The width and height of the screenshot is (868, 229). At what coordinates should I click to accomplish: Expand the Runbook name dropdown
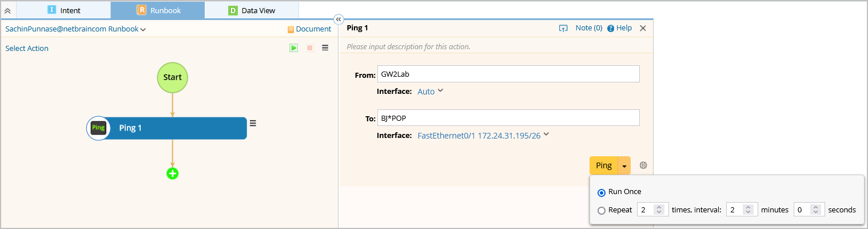tap(143, 29)
